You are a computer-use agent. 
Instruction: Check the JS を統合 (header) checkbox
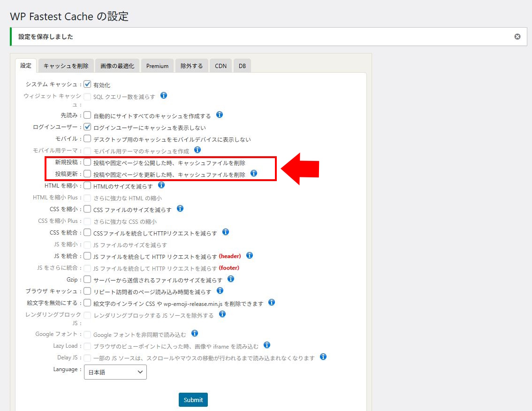pyautogui.click(x=87, y=256)
